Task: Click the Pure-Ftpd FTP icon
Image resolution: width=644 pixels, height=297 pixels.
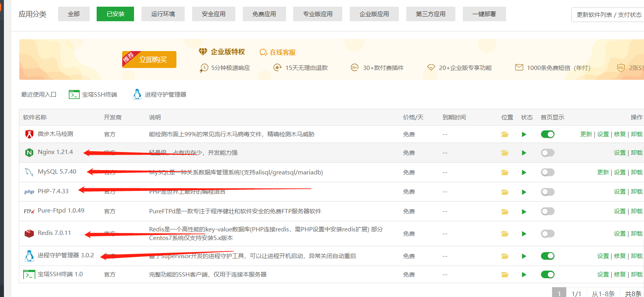Action: [x=29, y=211]
